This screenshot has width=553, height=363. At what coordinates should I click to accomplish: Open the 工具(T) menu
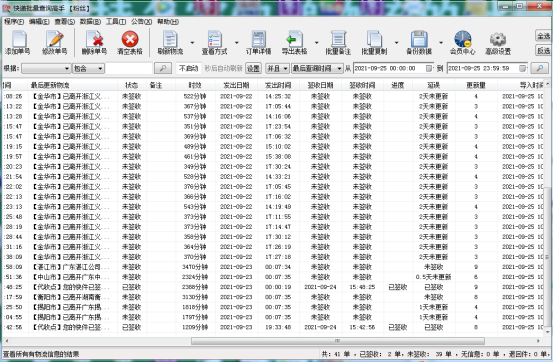116,22
